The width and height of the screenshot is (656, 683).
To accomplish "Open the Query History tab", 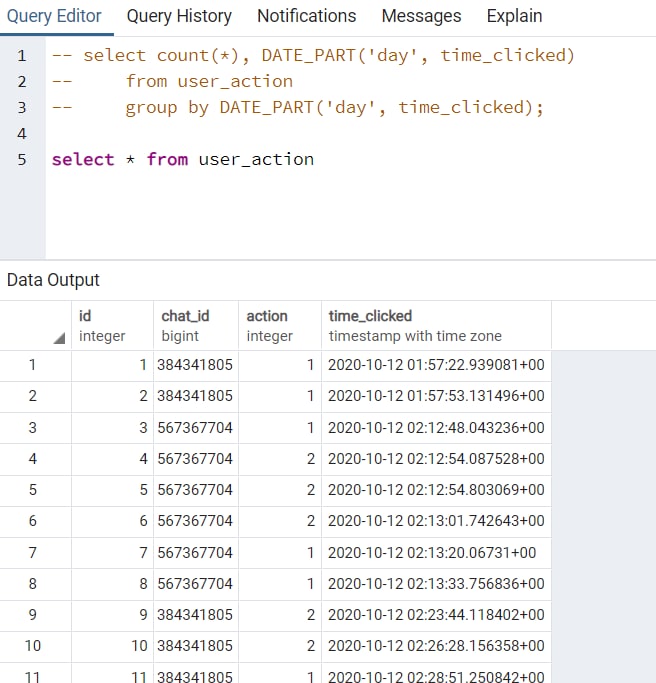I will click(179, 17).
